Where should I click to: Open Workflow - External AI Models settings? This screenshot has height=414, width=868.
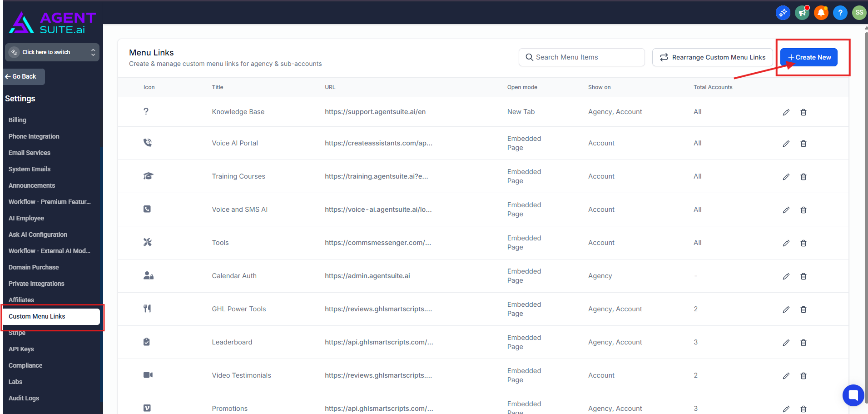tap(50, 251)
